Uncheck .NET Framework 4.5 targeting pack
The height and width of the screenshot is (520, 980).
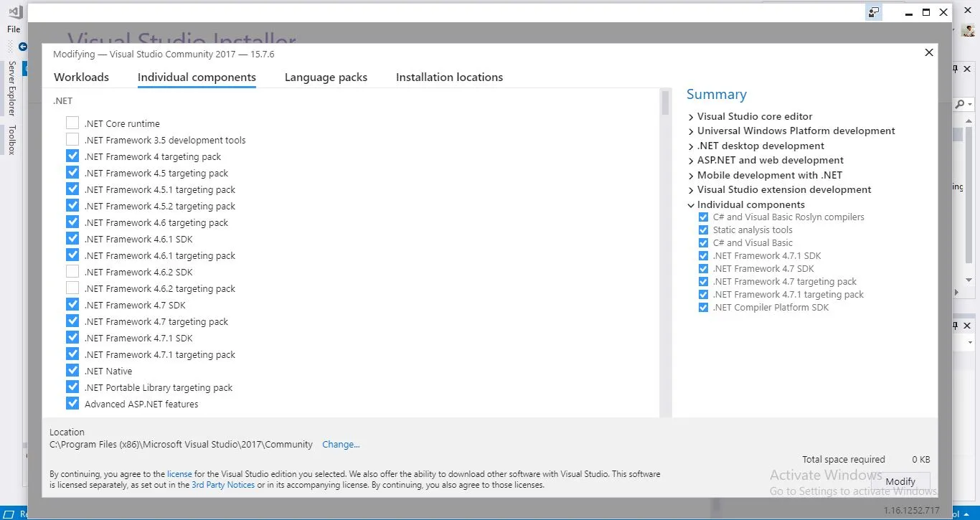point(72,173)
